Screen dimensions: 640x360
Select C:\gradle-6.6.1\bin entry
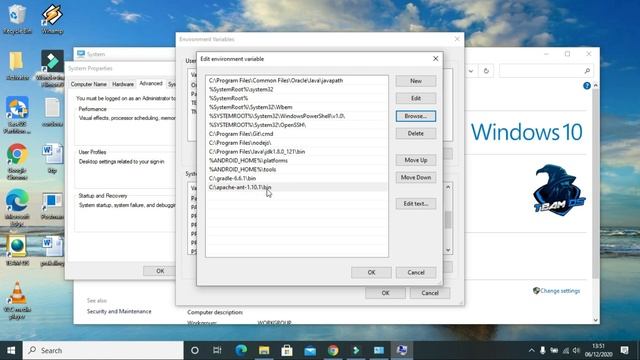[x=297, y=178]
